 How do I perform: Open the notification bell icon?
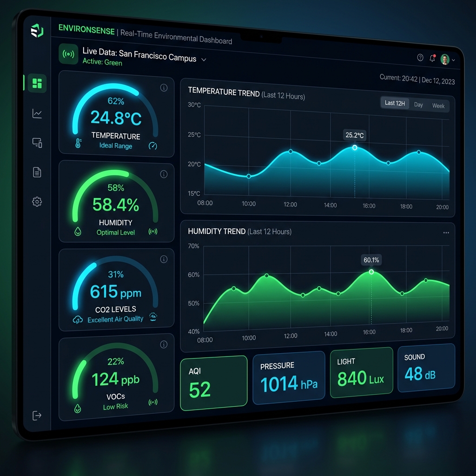tap(432, 58)
